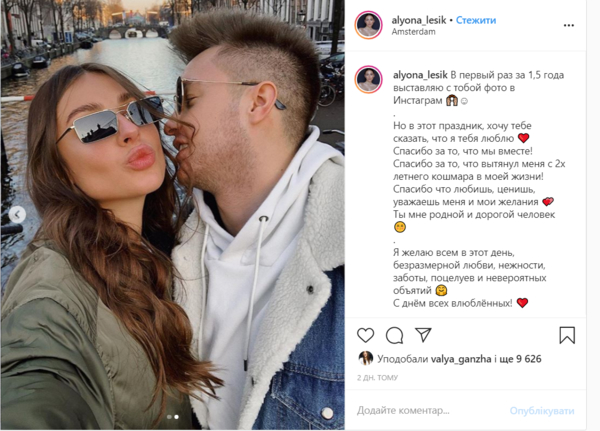The width and height of the screenshot is (600, 431).
Task: Focus the Додайте коментар input field
Action: (429, 411)
